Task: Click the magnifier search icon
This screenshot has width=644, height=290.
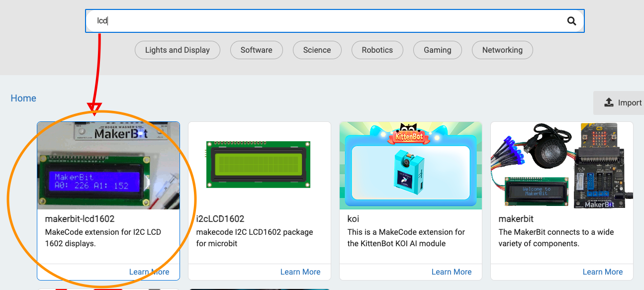Action: (x=571, y=21)
